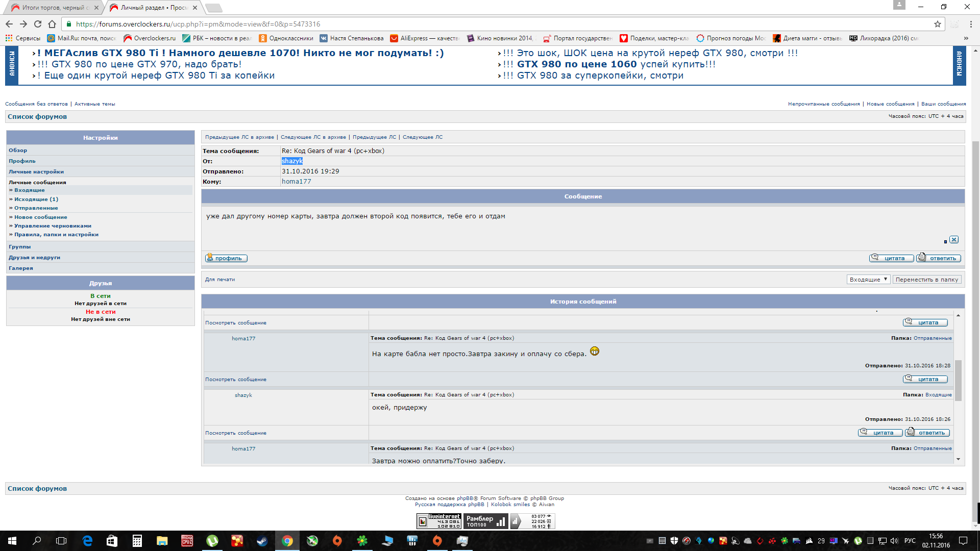Open Исходящие (1) in sidebar menu

pyautogui.click(x=36, y=199)
